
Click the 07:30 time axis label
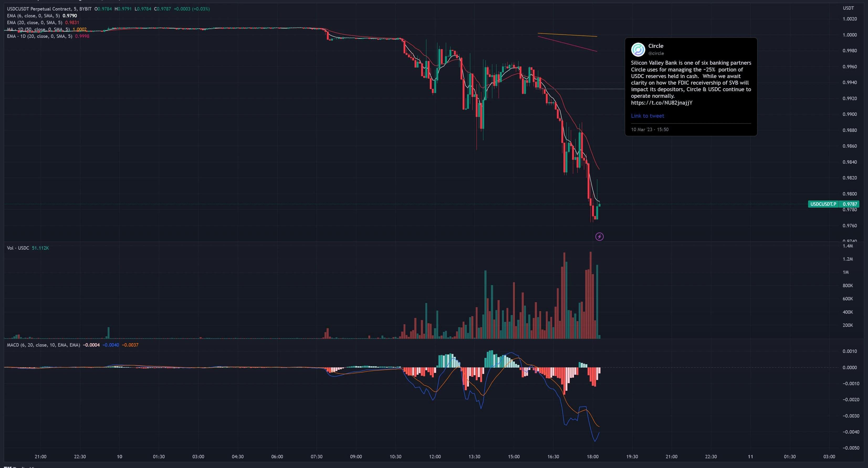pos(316,456)
